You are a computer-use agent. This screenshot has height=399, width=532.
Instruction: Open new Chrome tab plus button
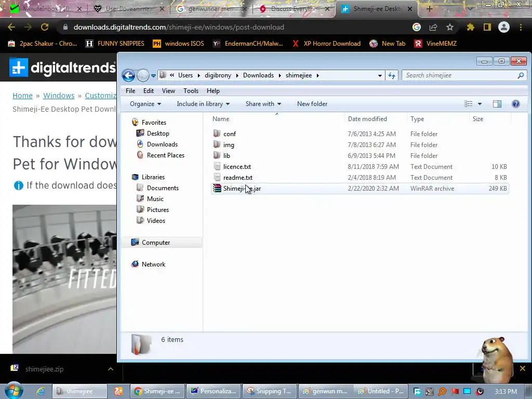(429, 9)
